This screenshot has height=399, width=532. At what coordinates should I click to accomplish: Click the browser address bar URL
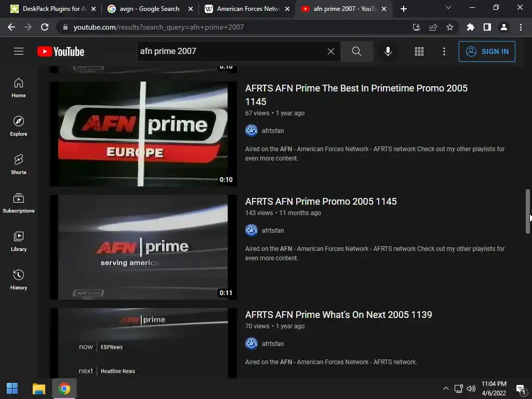158,27
